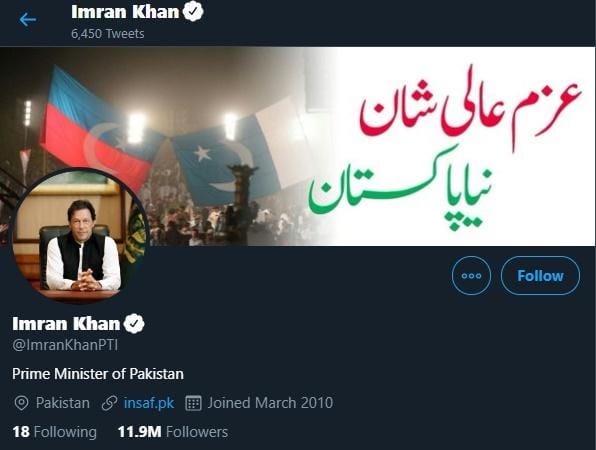Click the Pakistan location text
Screen dimensions: 596x450
(63, 403)
